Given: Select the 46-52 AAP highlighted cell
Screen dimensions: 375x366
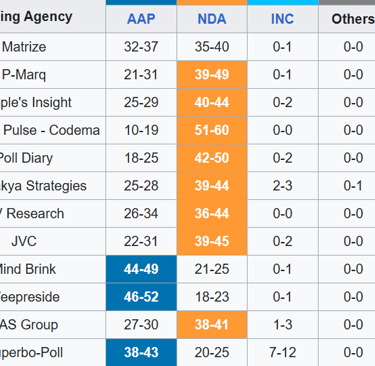Looking at the screenshot, I should (x=141, y=297).
